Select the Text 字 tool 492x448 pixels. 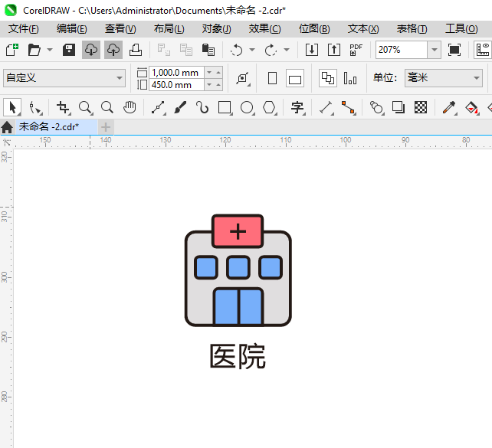tap(297, 107)
